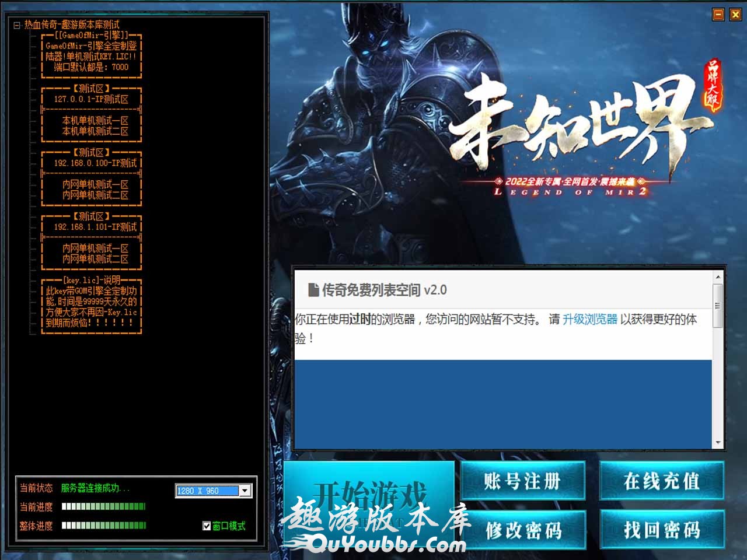Follow the 升级浏览器 link
This screenshot has width=747, height=560.
click(x=589, y=319)
